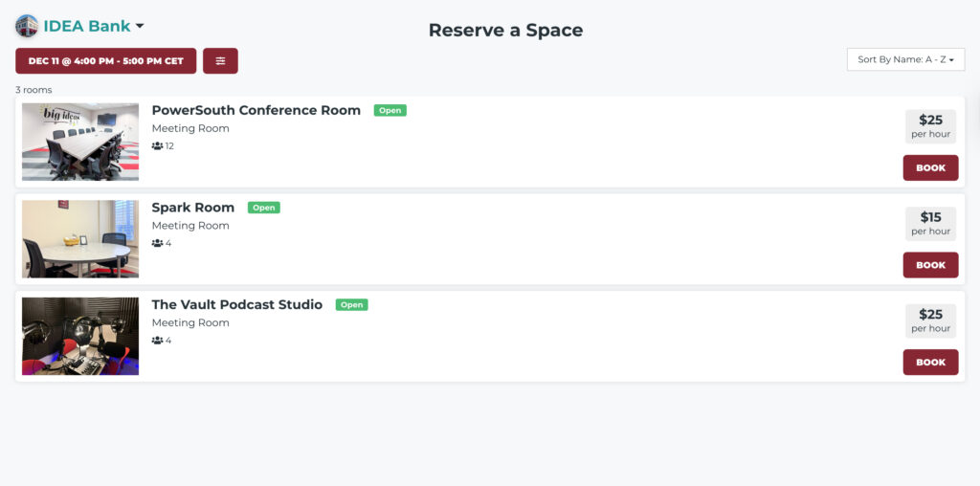Open Spark Room photo thumbnail
This screenshot has width=980, height=486.
click(80, 238)
